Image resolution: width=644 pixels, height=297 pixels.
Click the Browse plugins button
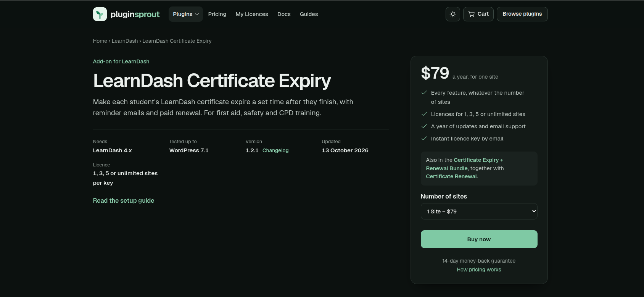click(x=522, y=14)
